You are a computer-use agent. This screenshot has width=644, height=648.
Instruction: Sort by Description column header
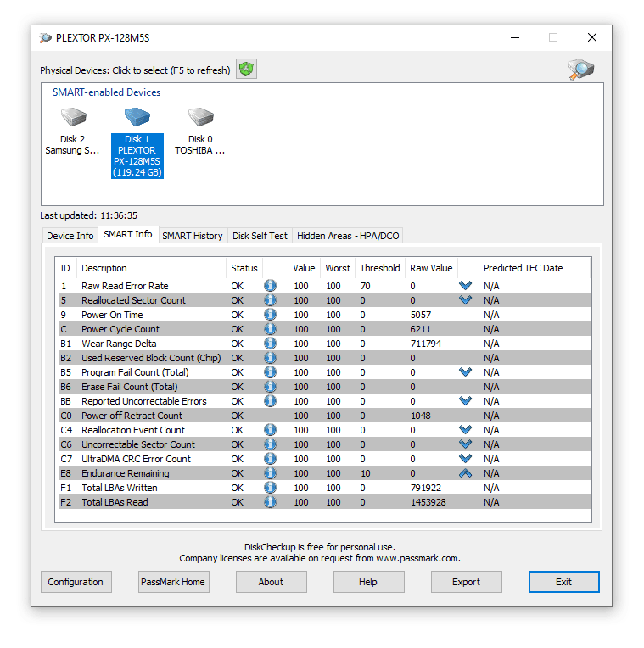pyautogui.click(x=151, y=268)
